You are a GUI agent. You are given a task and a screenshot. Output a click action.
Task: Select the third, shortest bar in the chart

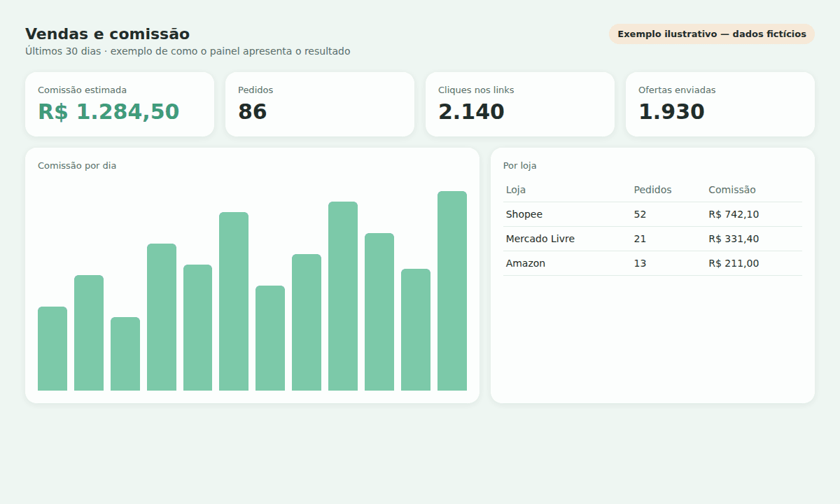[x=125, y=354]
